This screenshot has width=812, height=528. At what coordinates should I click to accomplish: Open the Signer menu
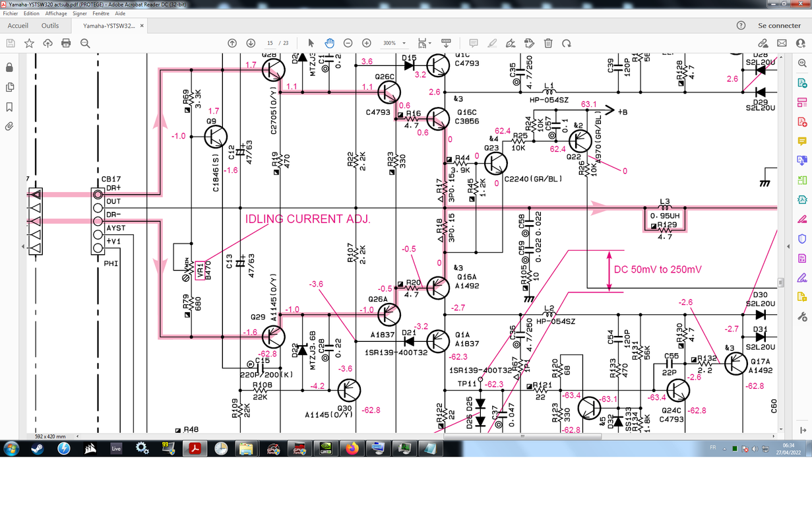(x=80, y=13)
